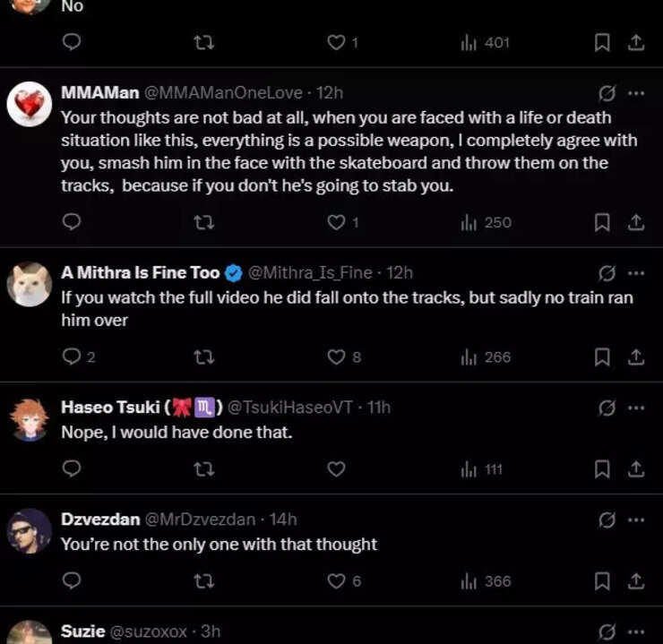The image size is (663, 644).
Task: Click Dzvezdan's sunglasses profile picture
Action: click(x=30, y=531)
